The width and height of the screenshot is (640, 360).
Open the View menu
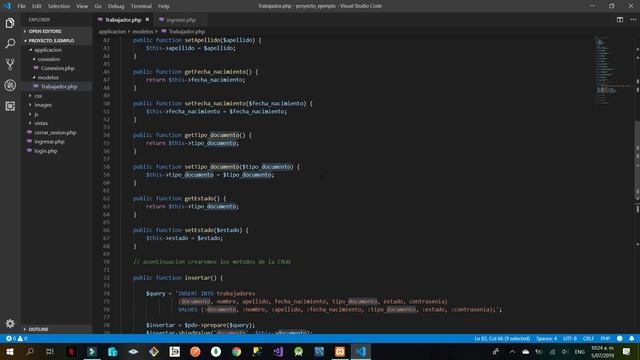82,6
